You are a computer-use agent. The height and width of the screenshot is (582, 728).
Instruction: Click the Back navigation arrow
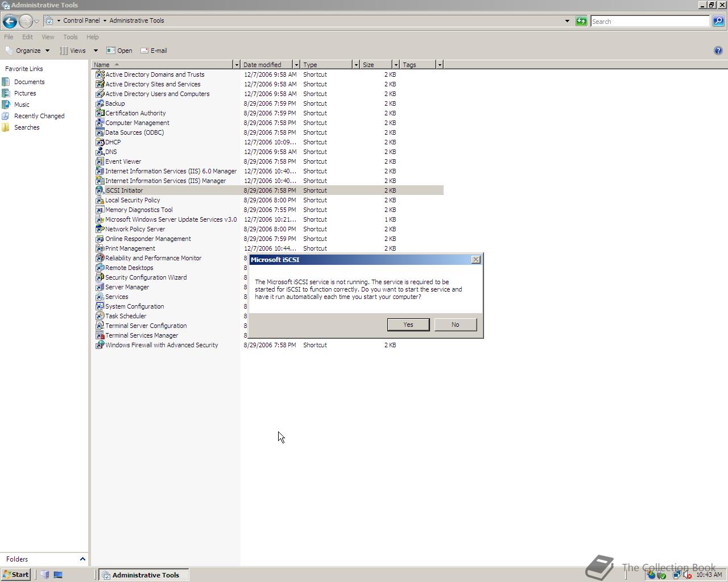[10, 21]
